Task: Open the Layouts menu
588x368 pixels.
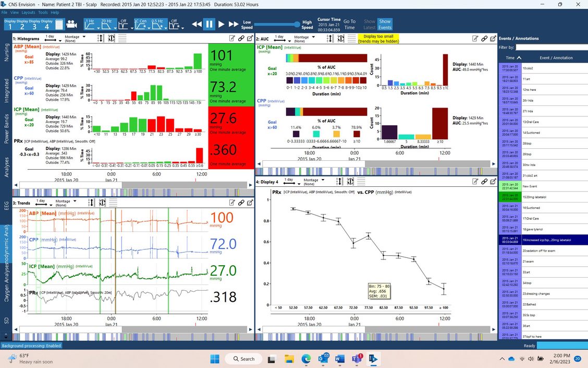Action: point(28,12)
